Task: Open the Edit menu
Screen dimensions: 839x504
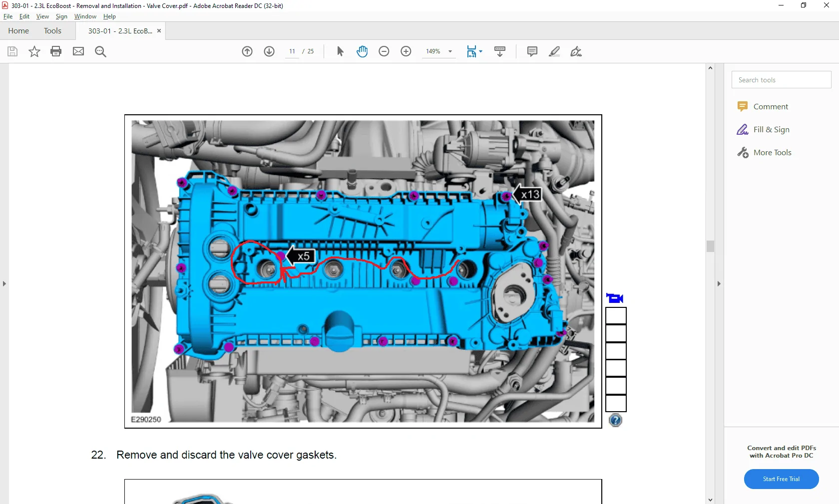Action: click(x=24, y=16)
